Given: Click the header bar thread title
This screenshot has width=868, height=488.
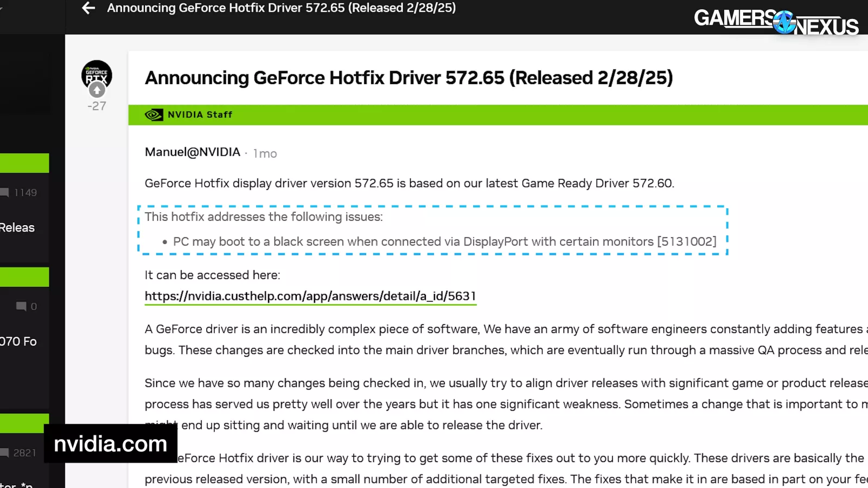Looking at the screenshot, I should click(x=281, y=8).
